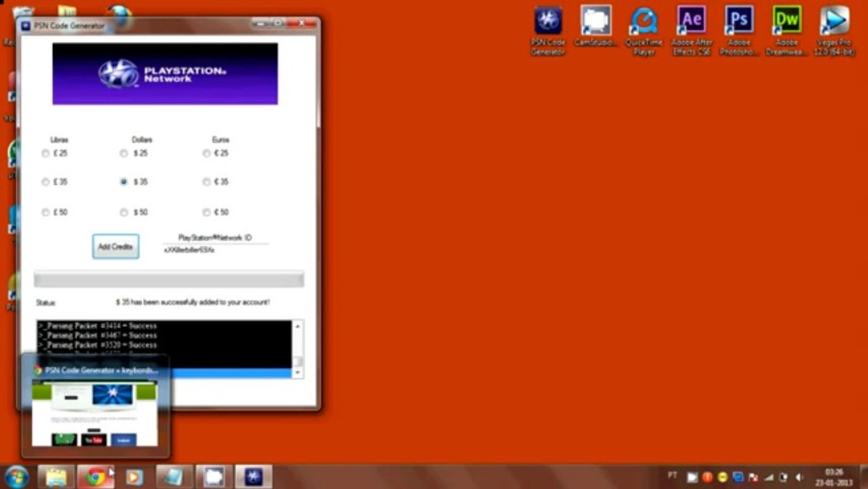Select the £ 25 radio button

click(x=45, y=153)
